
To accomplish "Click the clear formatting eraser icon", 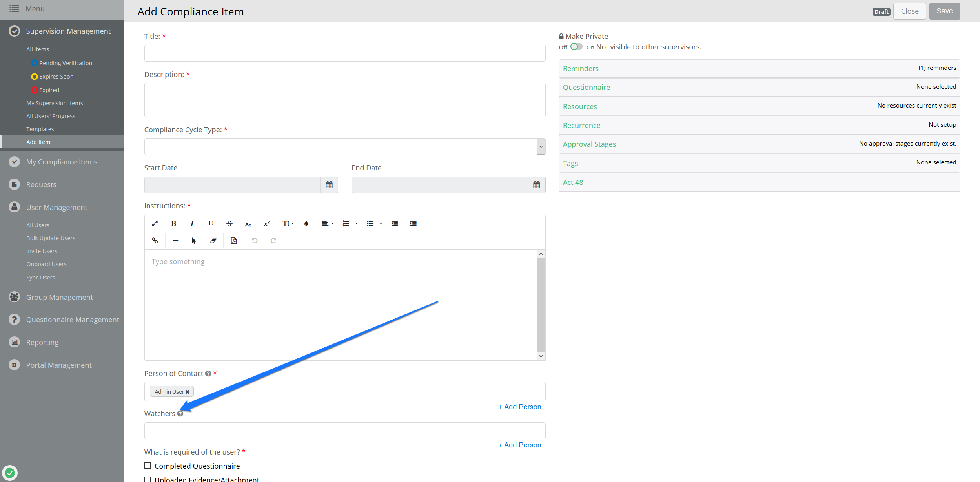I will (213, 241).
